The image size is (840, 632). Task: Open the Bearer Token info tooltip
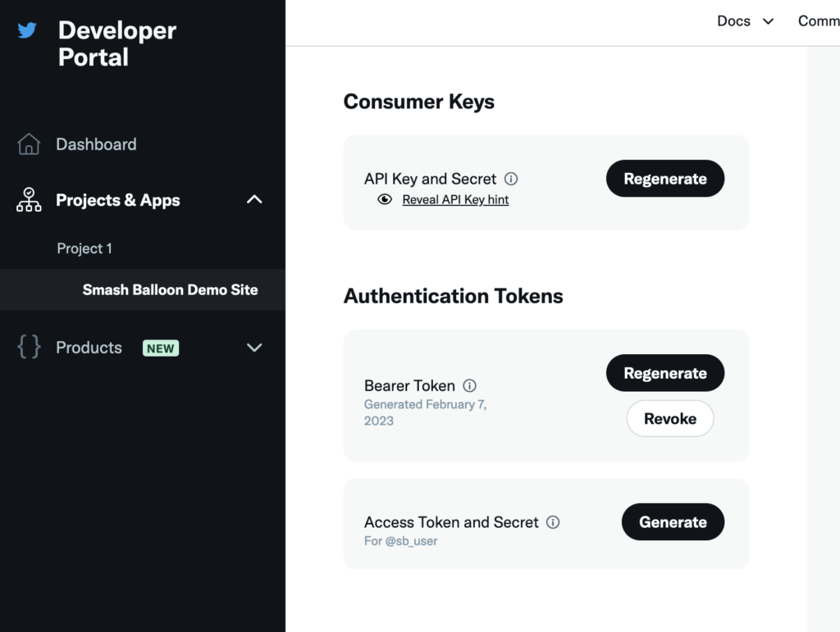pyautogui.click(x=469, y=385)
